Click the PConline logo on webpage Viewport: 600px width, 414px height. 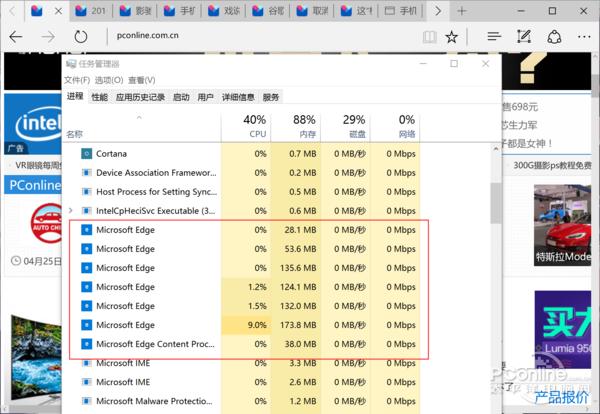(35, 185)
